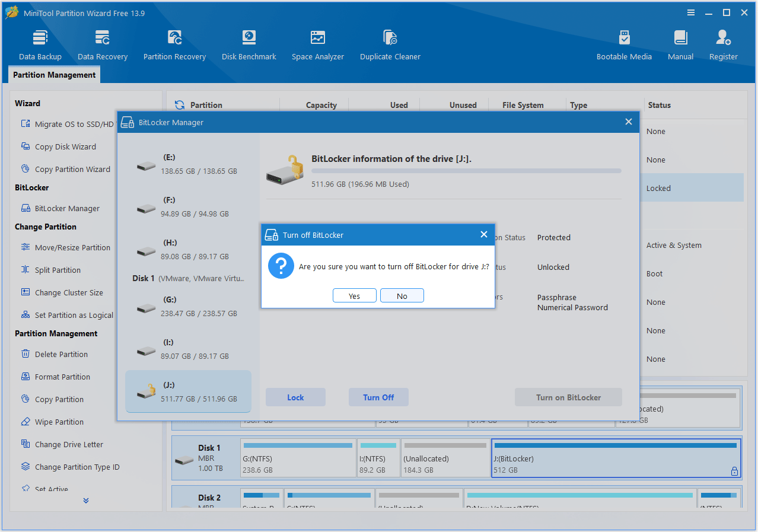758x532 pixels.
Task: Open the Data Recovery tool
Action: pos(103,45)
